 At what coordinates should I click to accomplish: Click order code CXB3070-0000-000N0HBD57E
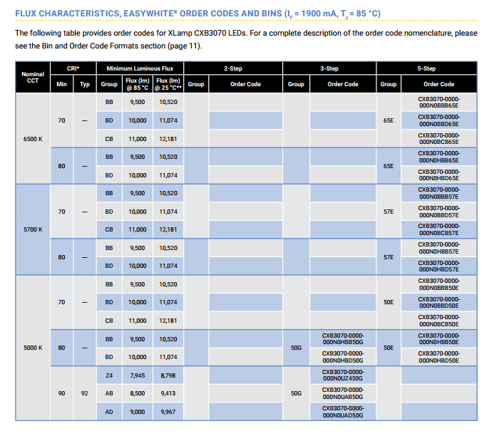click(x=438, y=266)
